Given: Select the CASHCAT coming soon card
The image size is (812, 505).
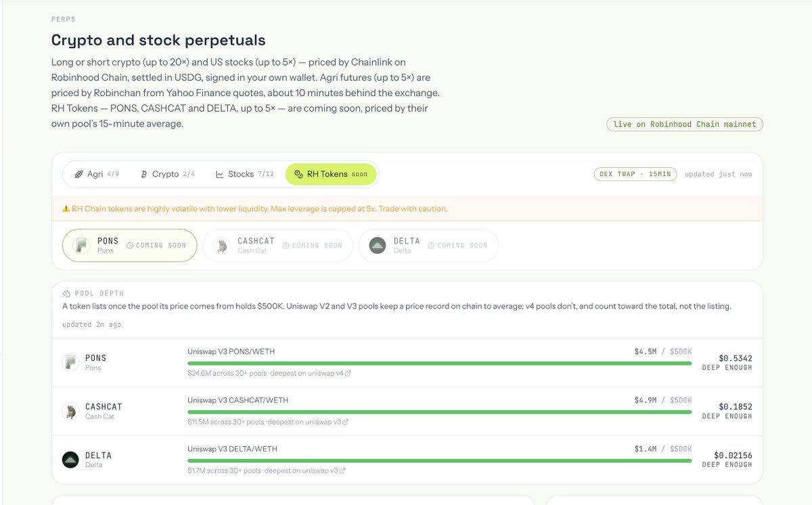Looking at the screenshot, I should click(x=277, y=245).
